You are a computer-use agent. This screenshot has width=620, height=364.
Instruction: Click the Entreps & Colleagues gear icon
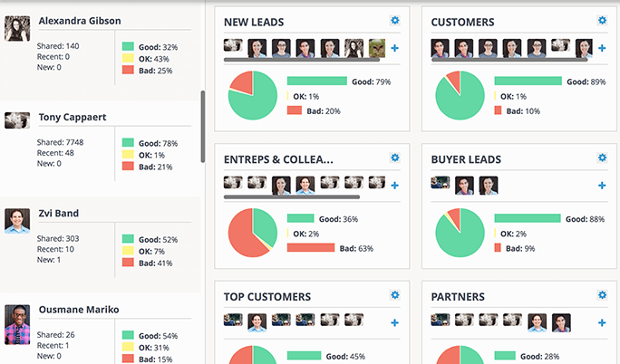click(x=394, y=158)
